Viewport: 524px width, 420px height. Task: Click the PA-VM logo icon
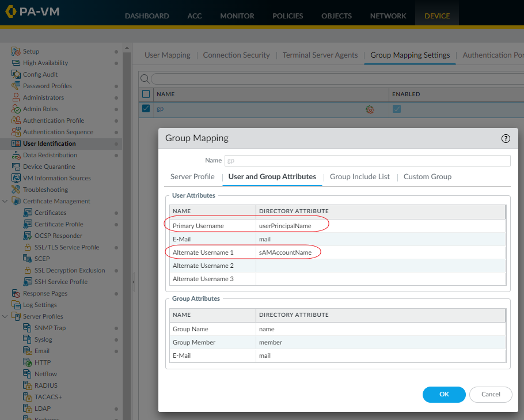pyautogui.click(x=11, y=12)
